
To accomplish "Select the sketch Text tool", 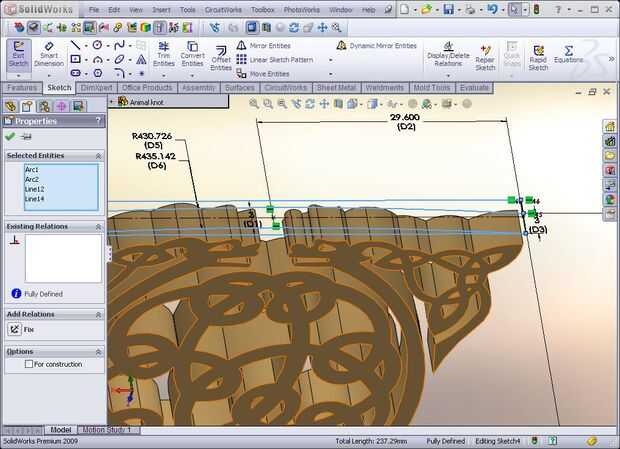I will coord(141,60).
